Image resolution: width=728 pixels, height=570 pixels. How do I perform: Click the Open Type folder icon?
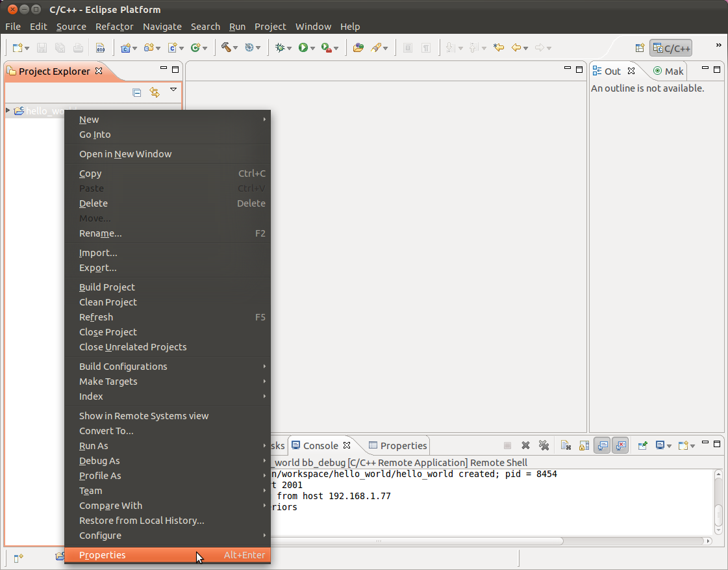(358, 47)
